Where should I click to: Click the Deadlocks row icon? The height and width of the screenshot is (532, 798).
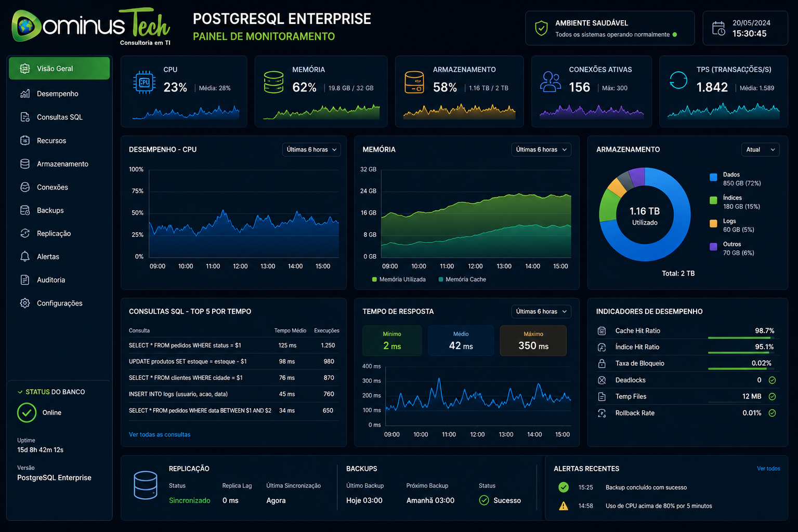[601, 380]
